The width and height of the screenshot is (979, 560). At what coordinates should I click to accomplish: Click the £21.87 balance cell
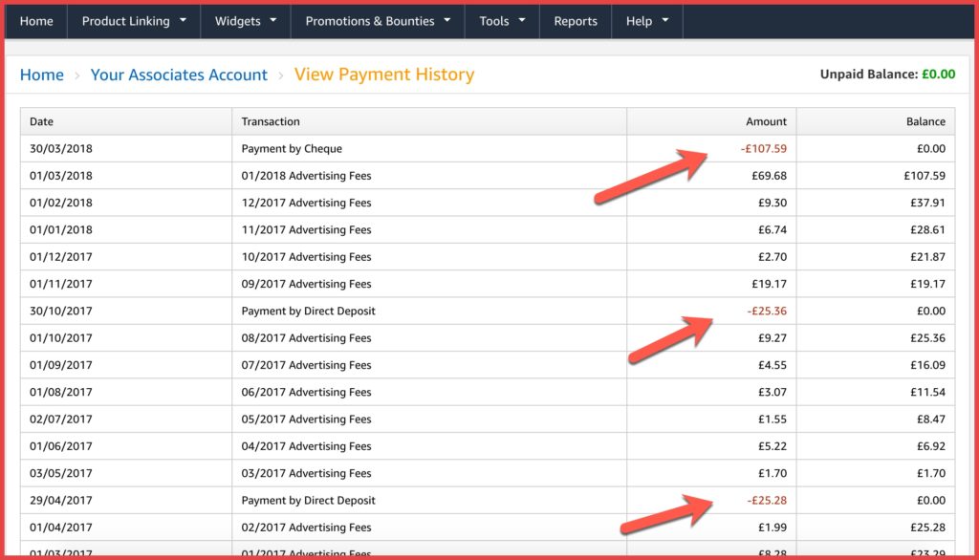coord(876,257)
